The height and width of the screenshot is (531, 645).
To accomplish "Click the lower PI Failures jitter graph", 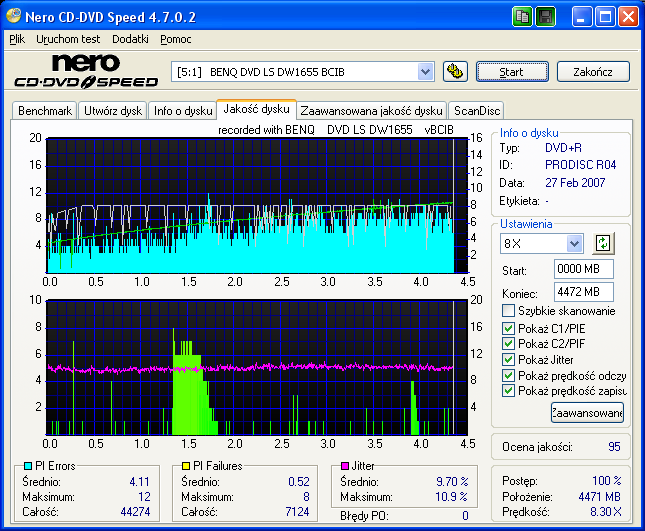I will coord(257,367).
